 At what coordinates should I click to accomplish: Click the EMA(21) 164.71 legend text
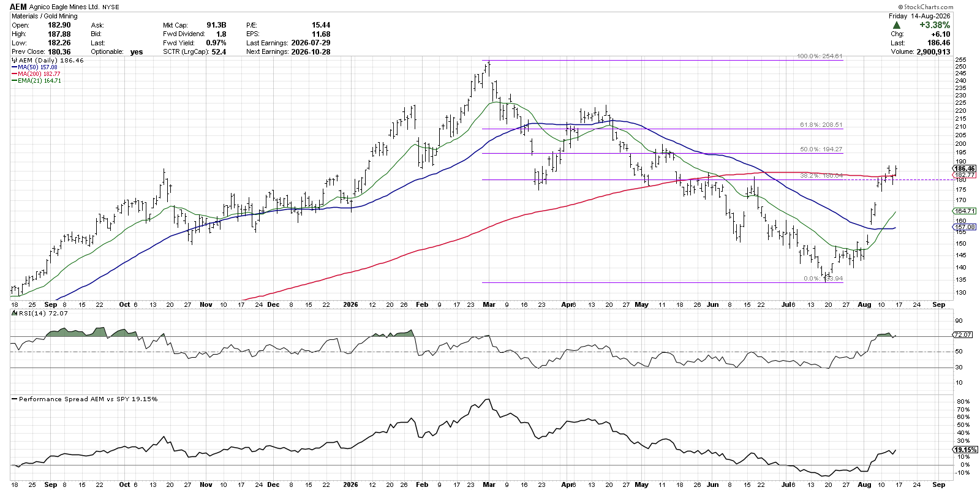click(40, 81)
